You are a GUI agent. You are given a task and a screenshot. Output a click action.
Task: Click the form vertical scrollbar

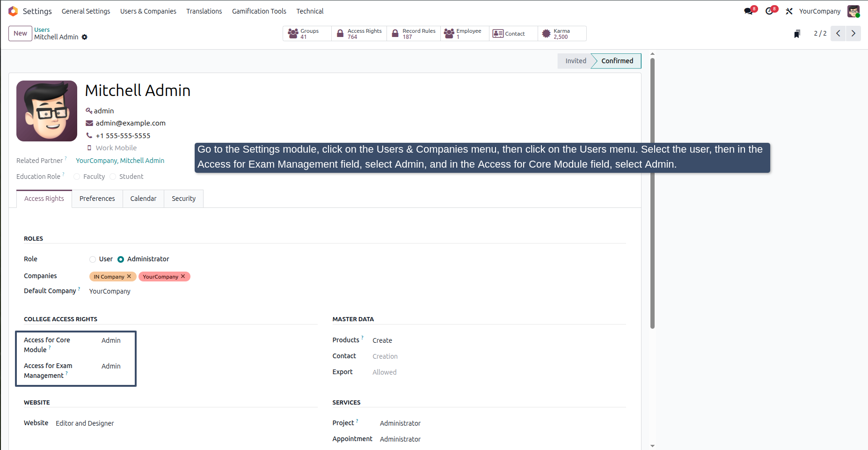pyautogui.click(x=652, y=193)
